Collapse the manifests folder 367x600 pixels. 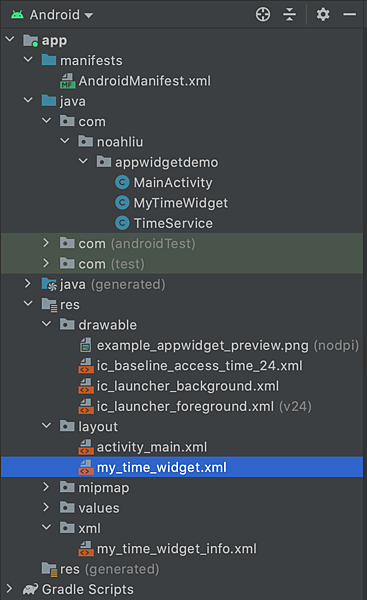28,60
